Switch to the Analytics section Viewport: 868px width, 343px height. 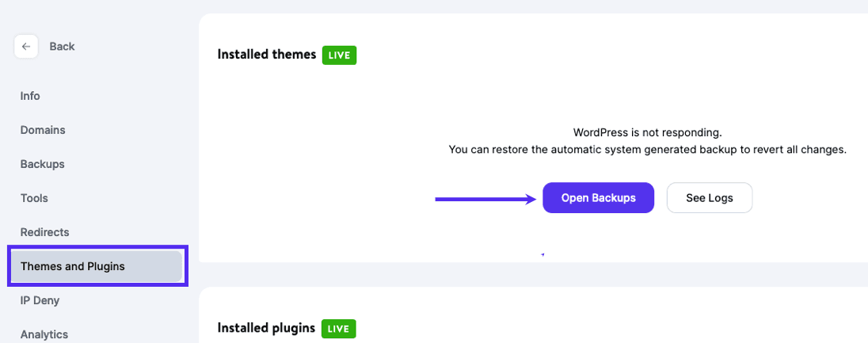pyautogui.click(x=44, y=333)
